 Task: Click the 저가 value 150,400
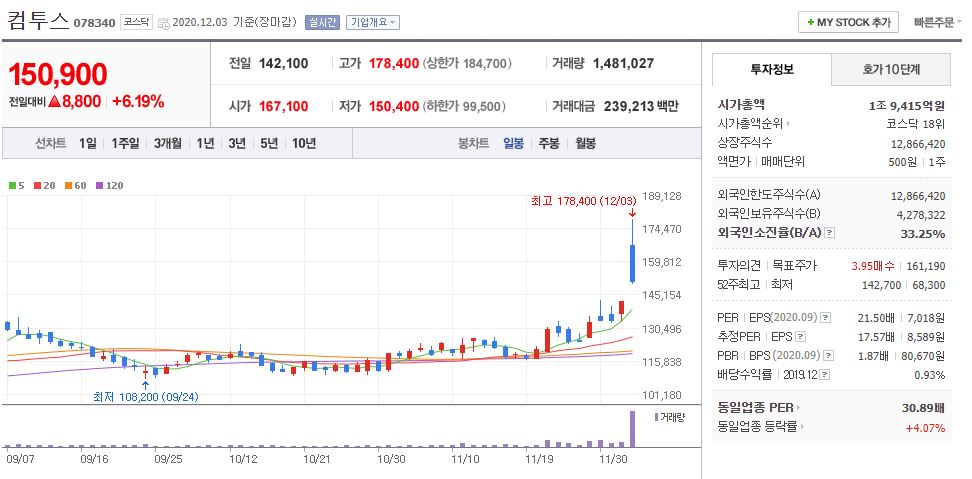click(x=394, y=106)
